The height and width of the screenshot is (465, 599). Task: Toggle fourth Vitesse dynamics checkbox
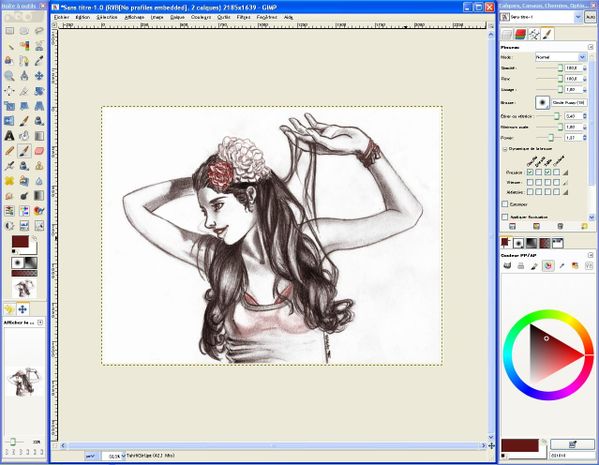coord(557,182)
